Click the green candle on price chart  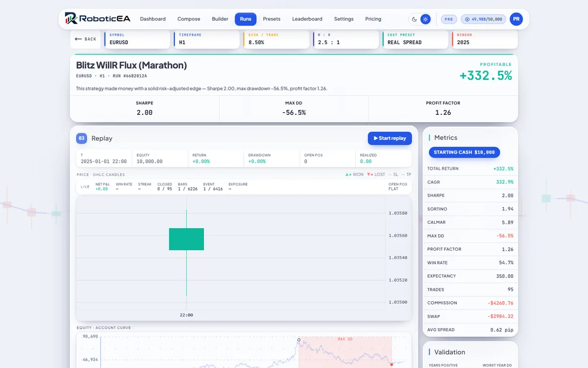(x=186, y=239)
